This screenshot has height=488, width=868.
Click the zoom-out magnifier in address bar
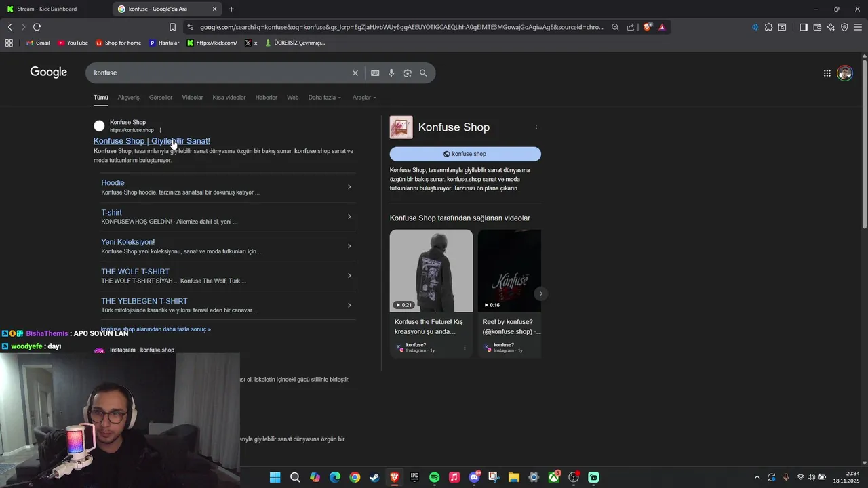[615, 27]
